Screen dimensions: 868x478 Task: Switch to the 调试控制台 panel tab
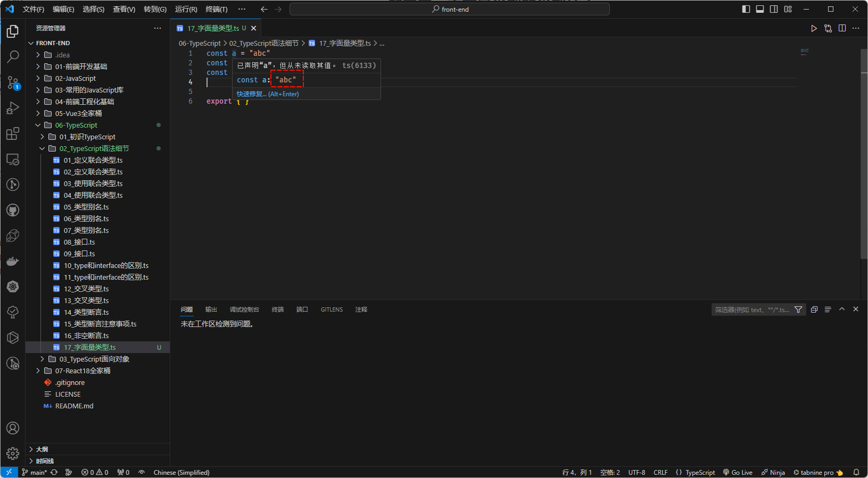[x=244, y=309]
